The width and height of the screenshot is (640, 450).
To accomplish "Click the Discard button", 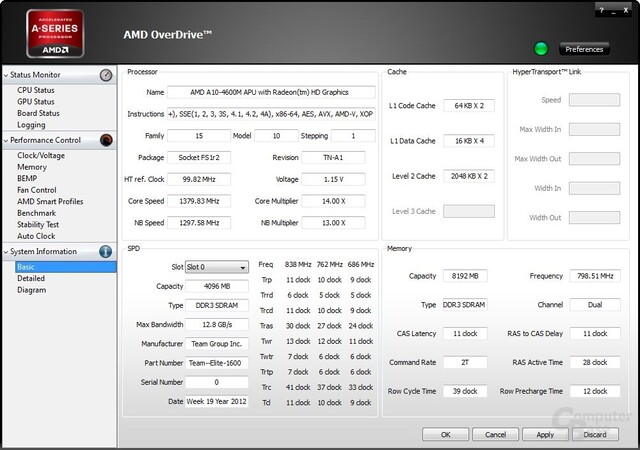I will click(x=595, y=434).
